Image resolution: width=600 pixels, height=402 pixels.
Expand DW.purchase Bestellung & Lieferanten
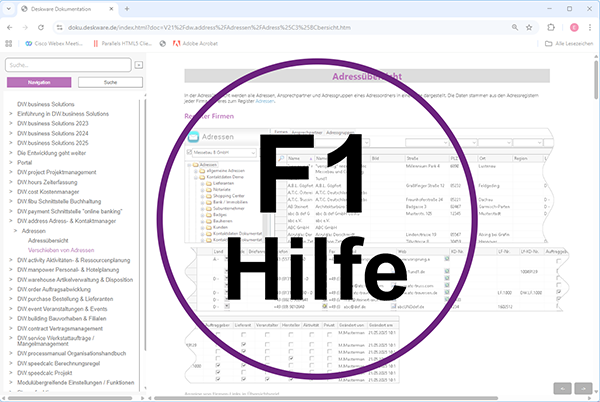[x=11, y=299]
